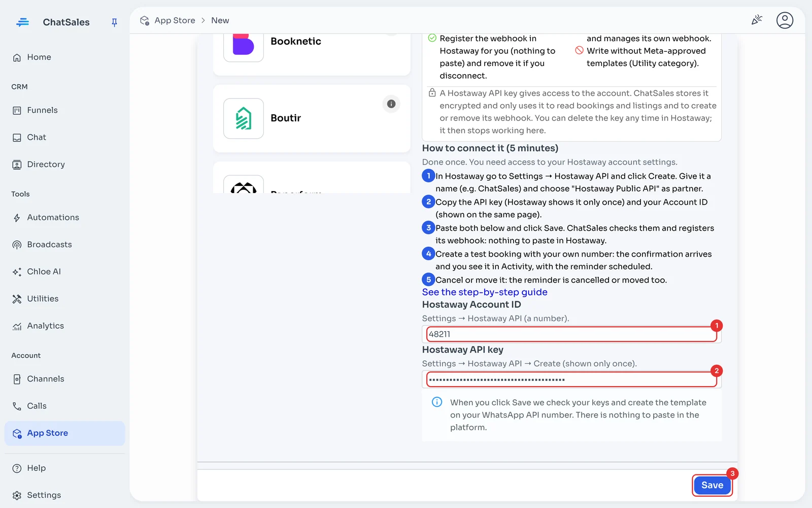Click the info icon on Boutir card

(x=391, y=104)
